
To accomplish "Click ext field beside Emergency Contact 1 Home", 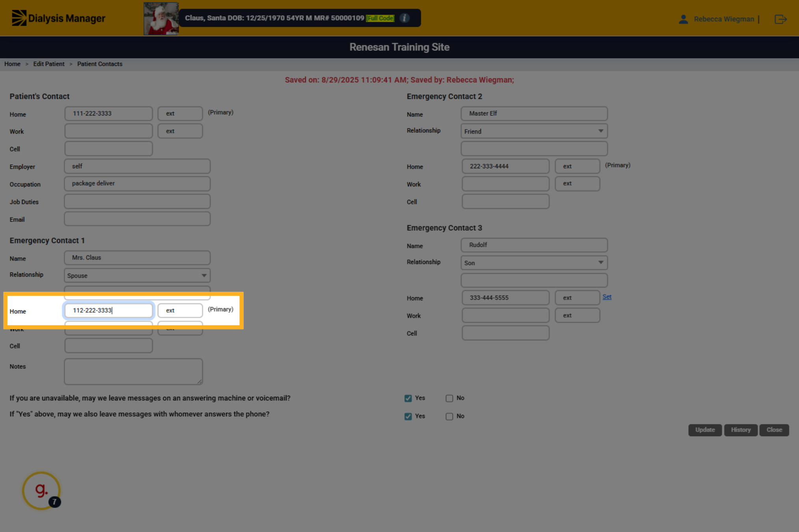I will (x=180, y=311).
